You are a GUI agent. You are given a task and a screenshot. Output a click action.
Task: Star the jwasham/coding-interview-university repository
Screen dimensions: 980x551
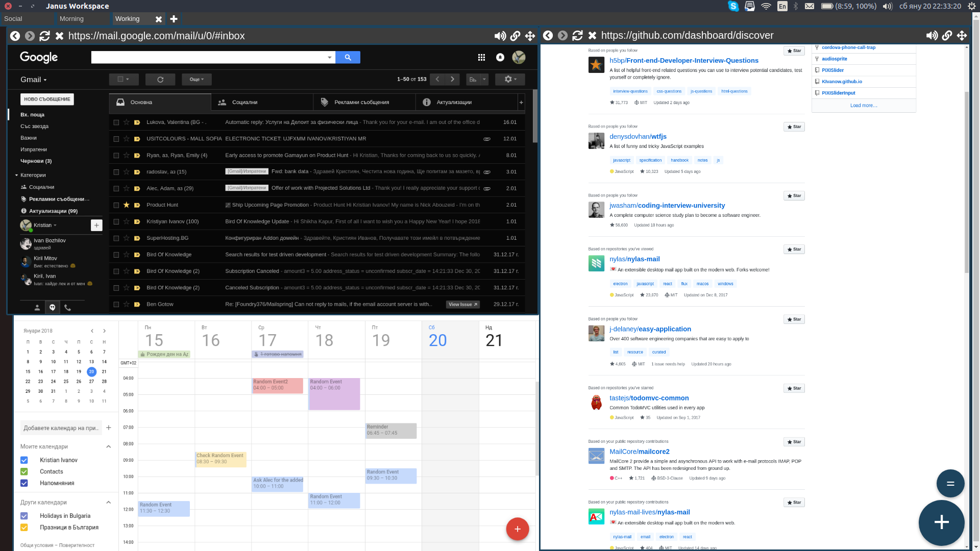point(794,195)
